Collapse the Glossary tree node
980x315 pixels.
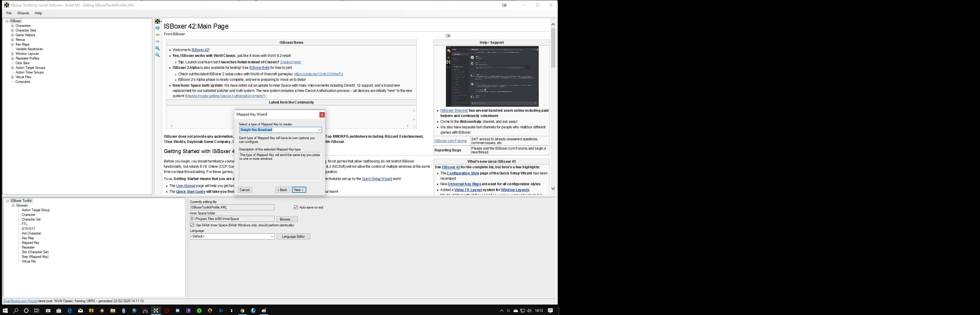(x=13, y=205)
